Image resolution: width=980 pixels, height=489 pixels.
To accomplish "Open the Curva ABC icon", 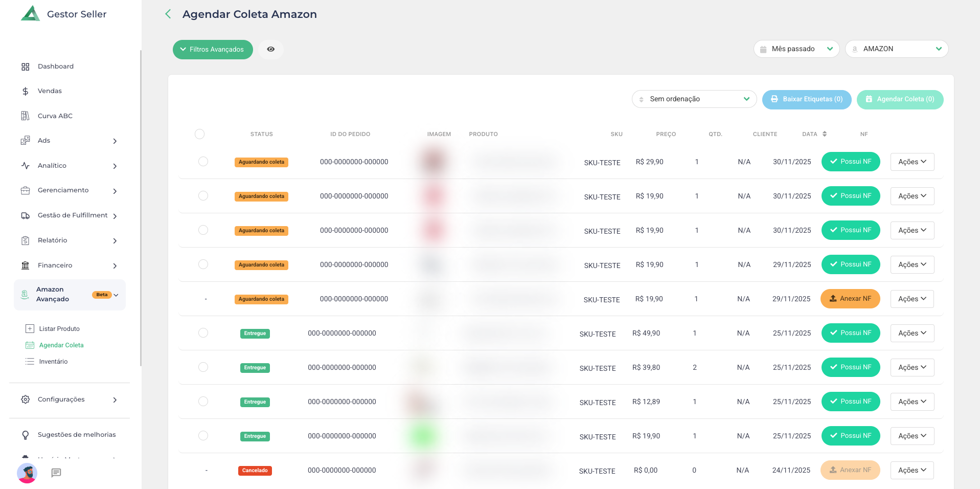I will pos(25,116).
